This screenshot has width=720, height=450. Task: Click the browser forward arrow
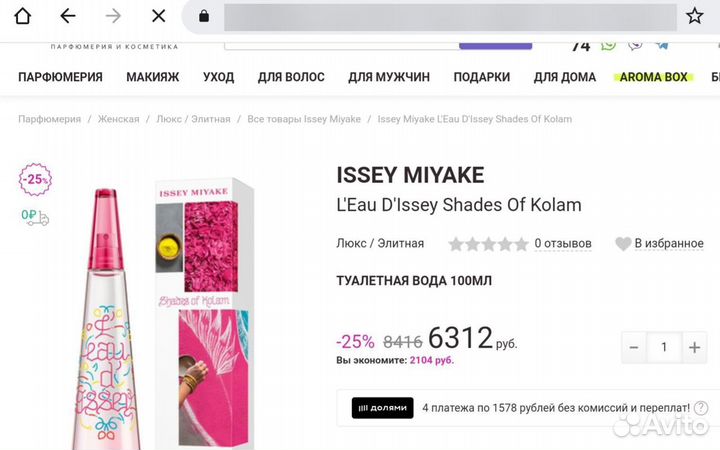point(113,16)
